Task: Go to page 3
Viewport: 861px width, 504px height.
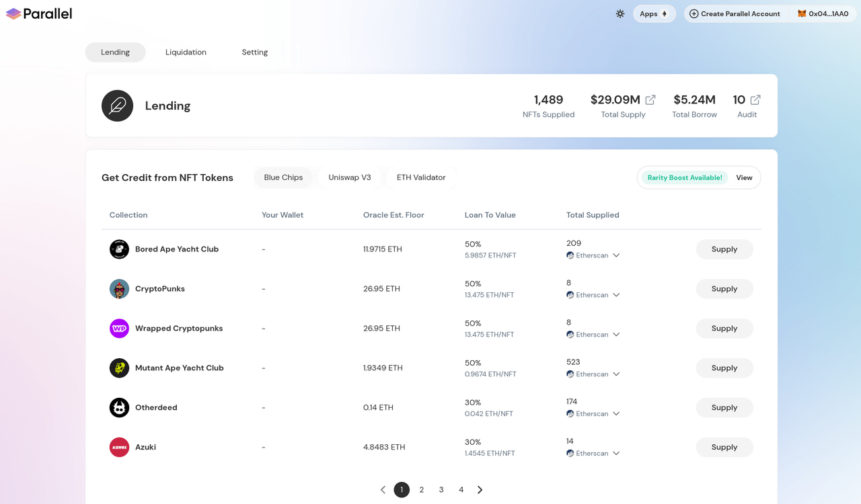Action: pos(441,490)
